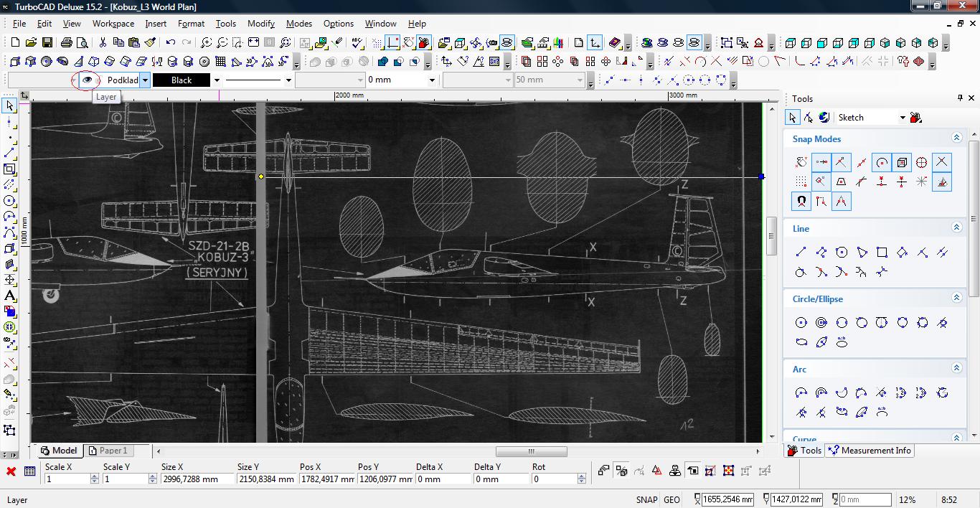The image size is (980, 508).
Task: Collapse the Circle/Ellipse section
Action: pyautogui.click(x=956, y=298)
